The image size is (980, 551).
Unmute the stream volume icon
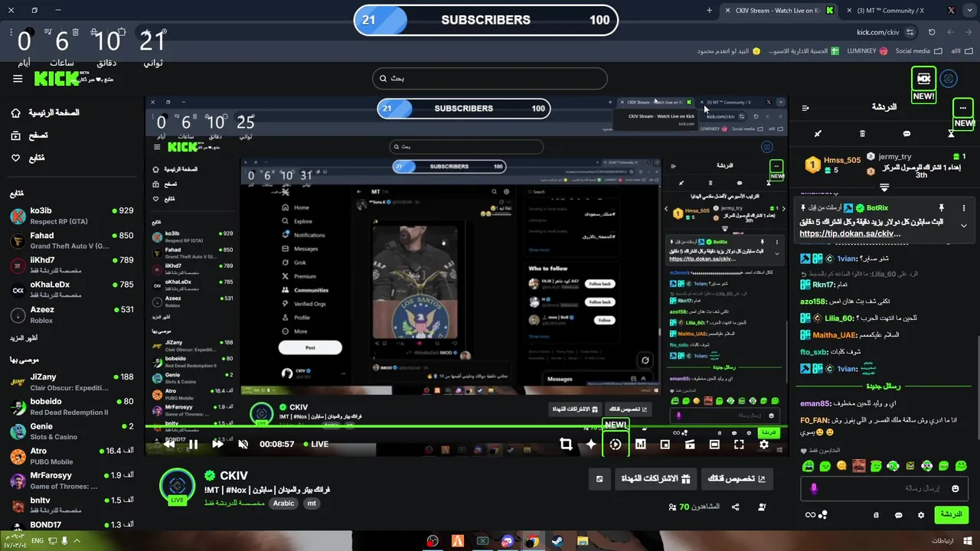243,444
